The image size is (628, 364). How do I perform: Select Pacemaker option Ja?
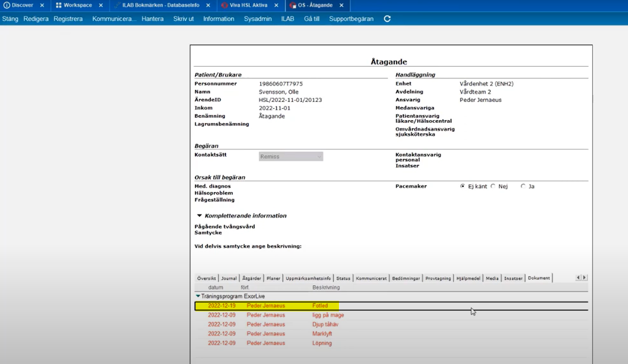523,186
